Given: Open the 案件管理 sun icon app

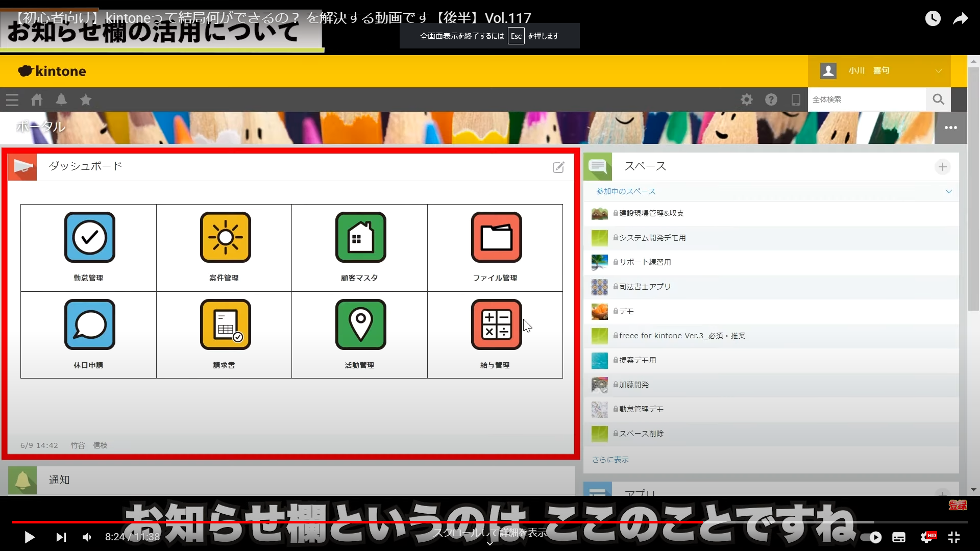Looking at the screenshot, I should (225, 238).
